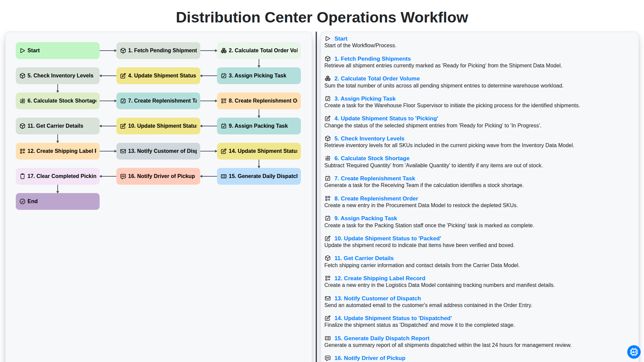Click the box icon in Get Carrier Details node
The width and height of the screenshot is (644, 362).
coord(22,126)
